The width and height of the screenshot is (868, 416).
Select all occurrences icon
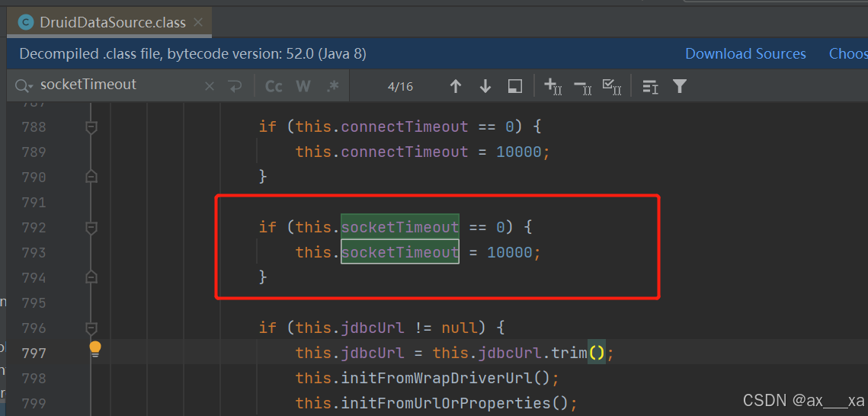pos(612,86)
